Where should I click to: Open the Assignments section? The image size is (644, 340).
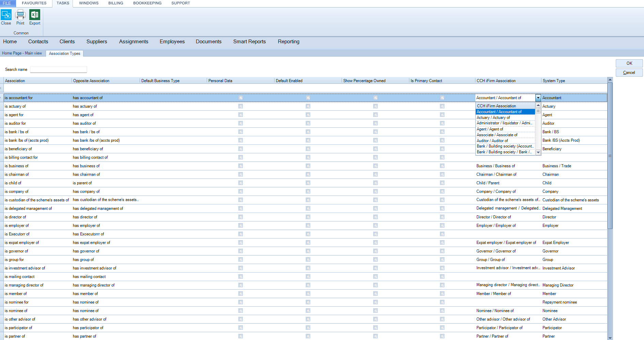click(x=133, y=42)
